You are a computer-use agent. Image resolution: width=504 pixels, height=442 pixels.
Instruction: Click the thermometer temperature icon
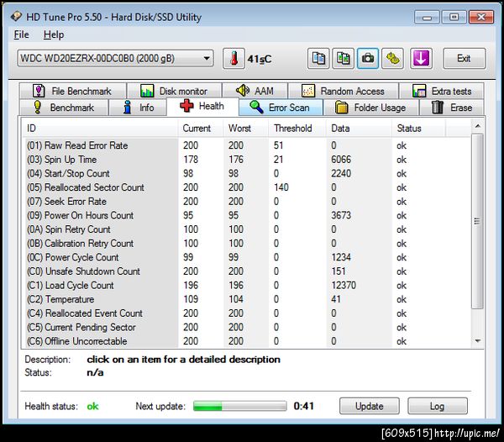pos(234,59)
